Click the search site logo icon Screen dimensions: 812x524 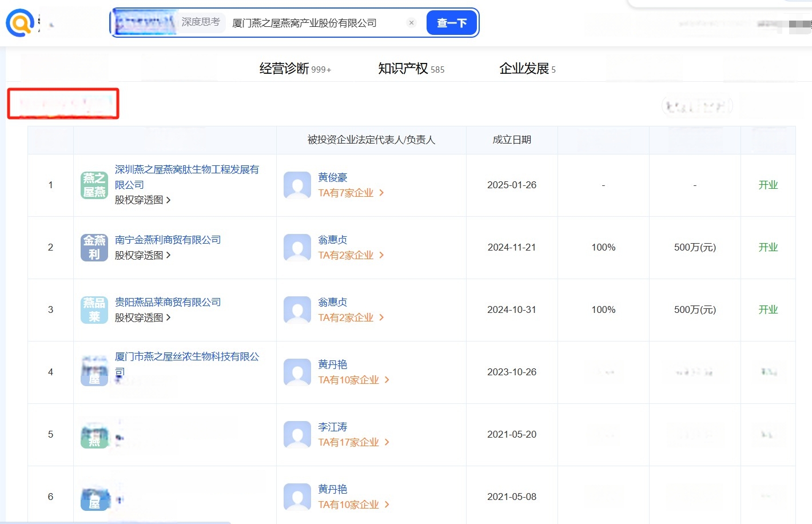click(x=20, y=23)
